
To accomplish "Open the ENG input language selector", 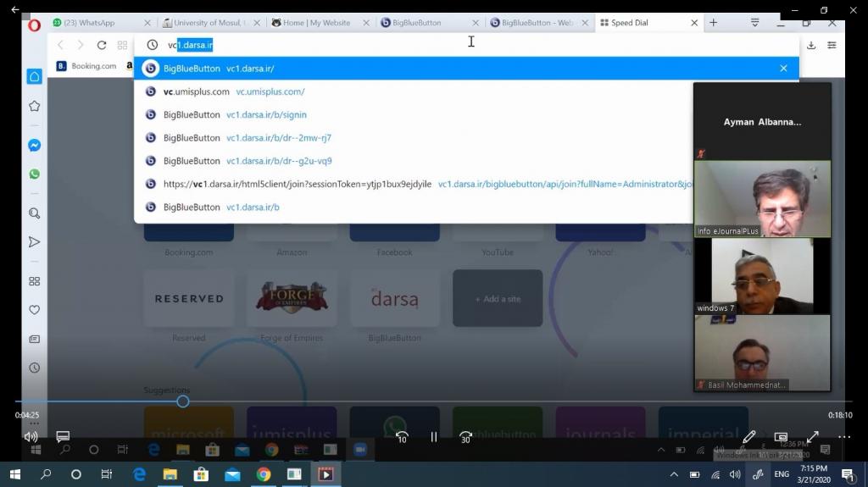I will (x=782, y=474).
